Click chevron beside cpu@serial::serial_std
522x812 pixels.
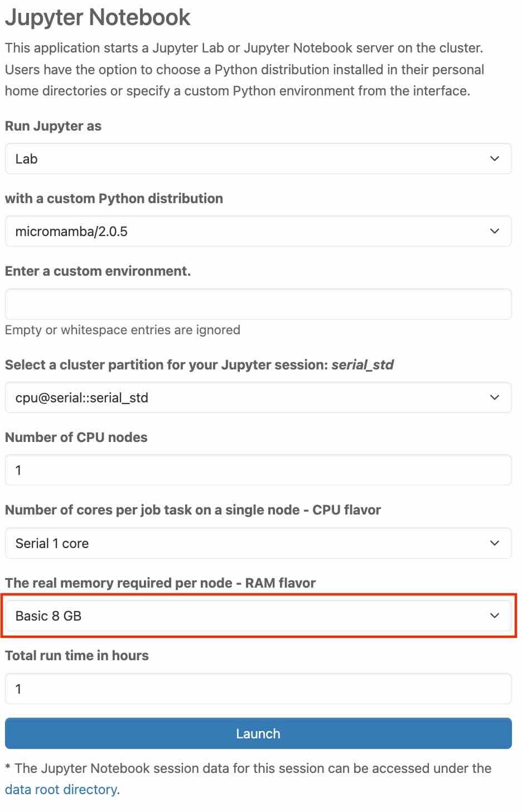(494, 398)
